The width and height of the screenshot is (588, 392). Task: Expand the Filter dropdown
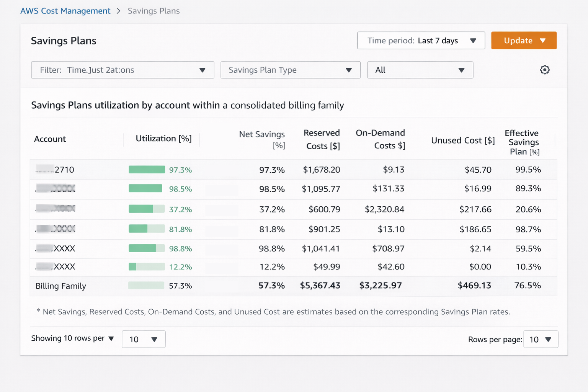point(122,70)
